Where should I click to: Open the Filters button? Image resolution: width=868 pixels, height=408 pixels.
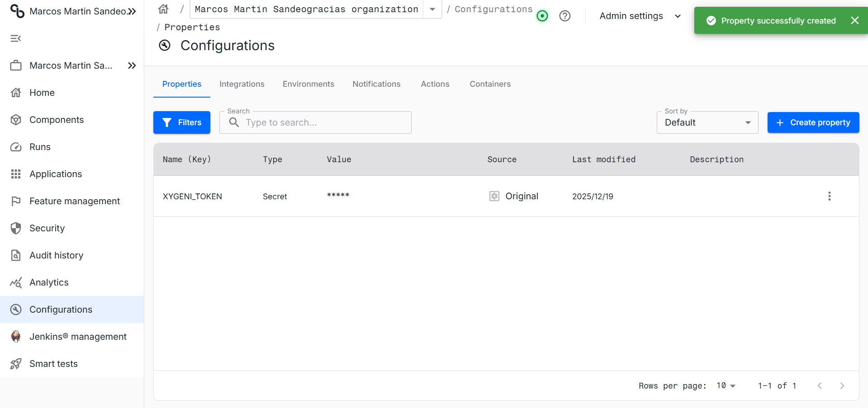[x=181, y=122]
